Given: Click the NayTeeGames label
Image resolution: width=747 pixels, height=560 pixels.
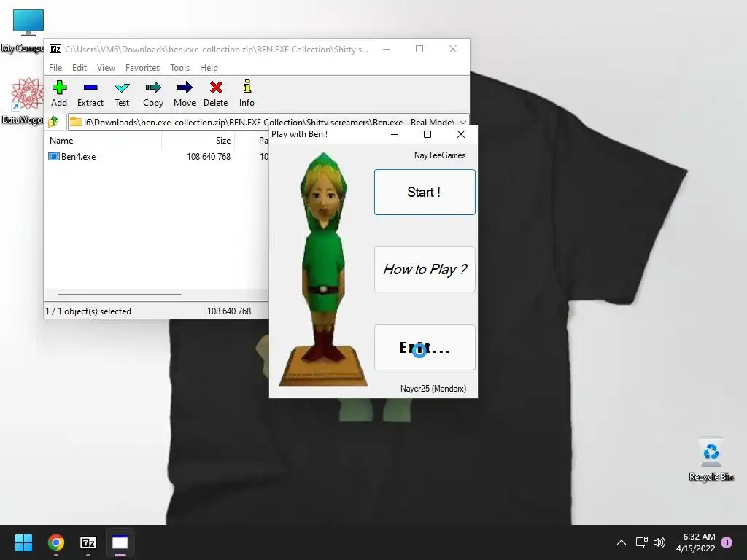Looking at the screenshot, I should (x=440, y=155).
